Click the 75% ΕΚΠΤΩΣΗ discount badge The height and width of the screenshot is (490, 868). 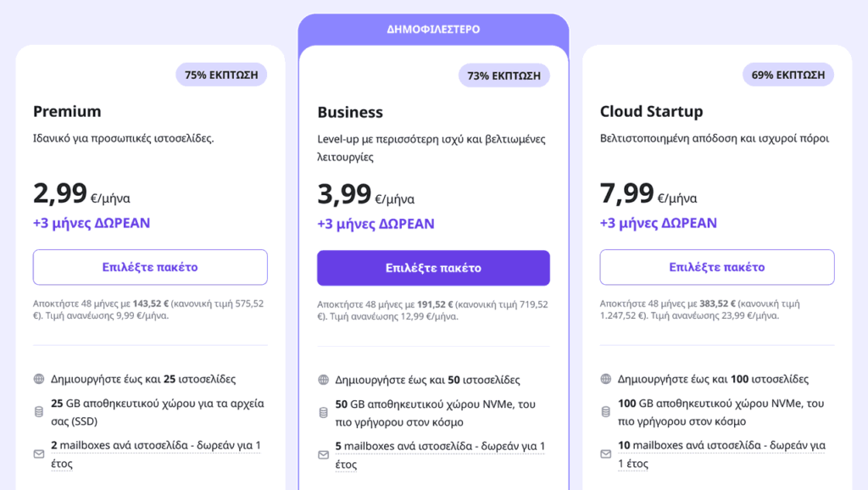(x=221, y=75)
